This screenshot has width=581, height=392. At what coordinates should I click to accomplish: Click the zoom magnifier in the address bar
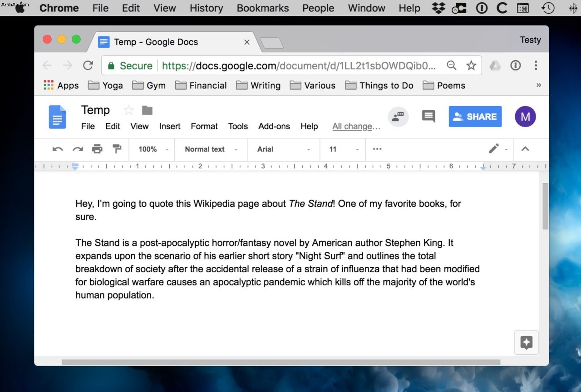(451, 65)
